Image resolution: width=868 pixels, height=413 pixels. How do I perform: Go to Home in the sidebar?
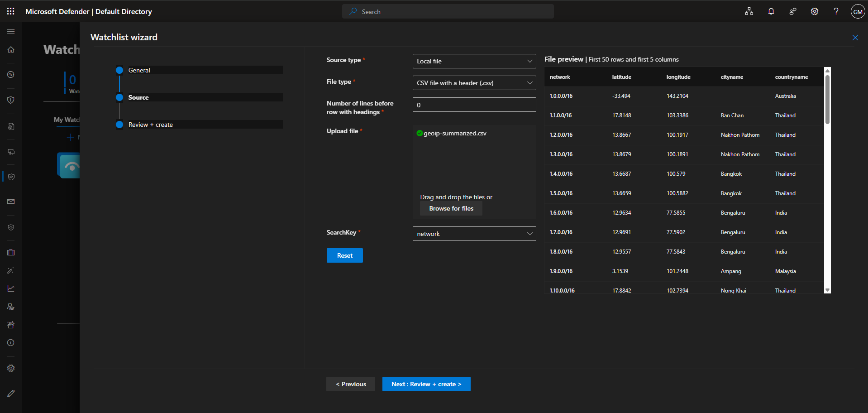(x=11, y=50)
